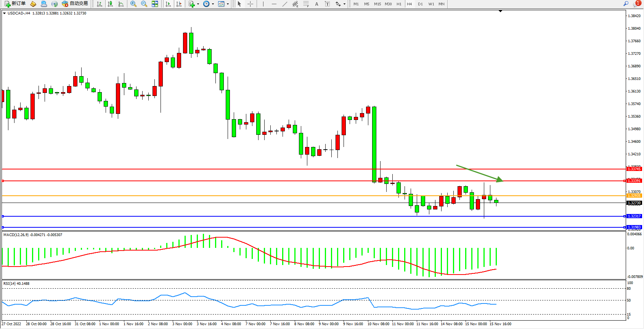Select the crosshair tool
The height and width of the screenshot is (329, 644).
pos(250,4)
